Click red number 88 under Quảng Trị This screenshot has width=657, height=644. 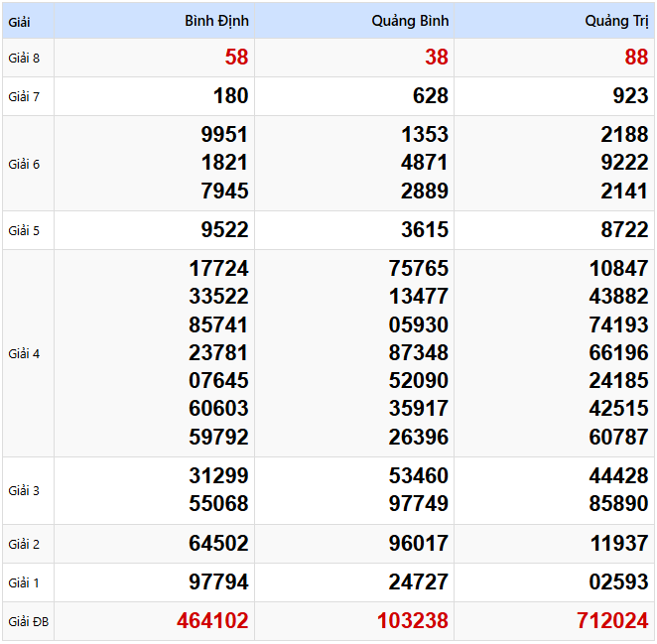point(636,58)
